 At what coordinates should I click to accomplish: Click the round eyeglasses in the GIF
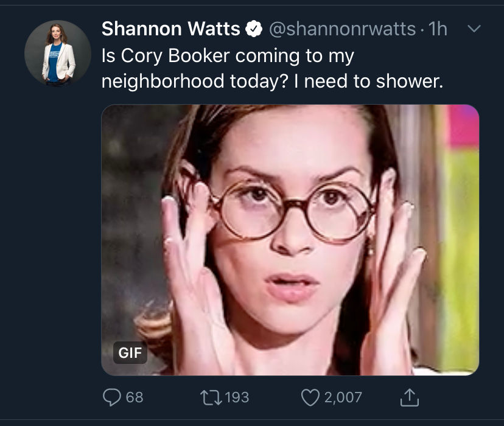293,211
